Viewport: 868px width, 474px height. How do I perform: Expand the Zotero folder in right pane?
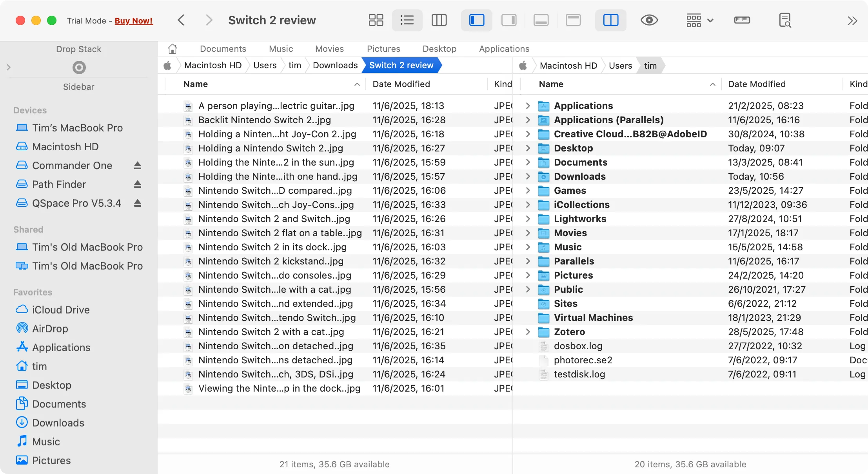(528, 332)
